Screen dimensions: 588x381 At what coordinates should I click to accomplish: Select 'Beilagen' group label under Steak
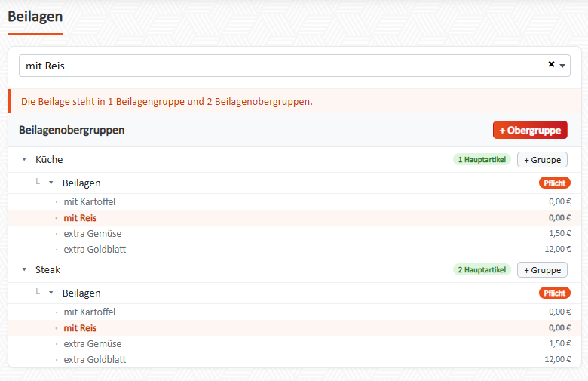tap(81, 293)
